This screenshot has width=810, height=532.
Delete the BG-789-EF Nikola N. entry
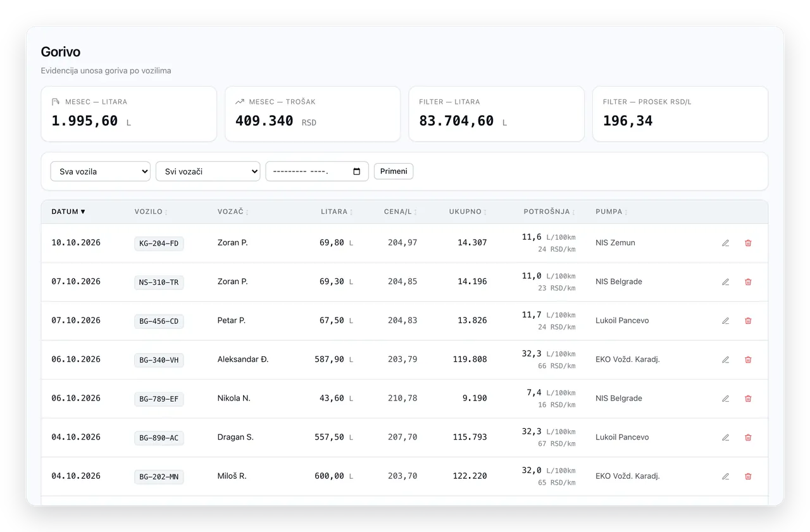coord(748,399)
